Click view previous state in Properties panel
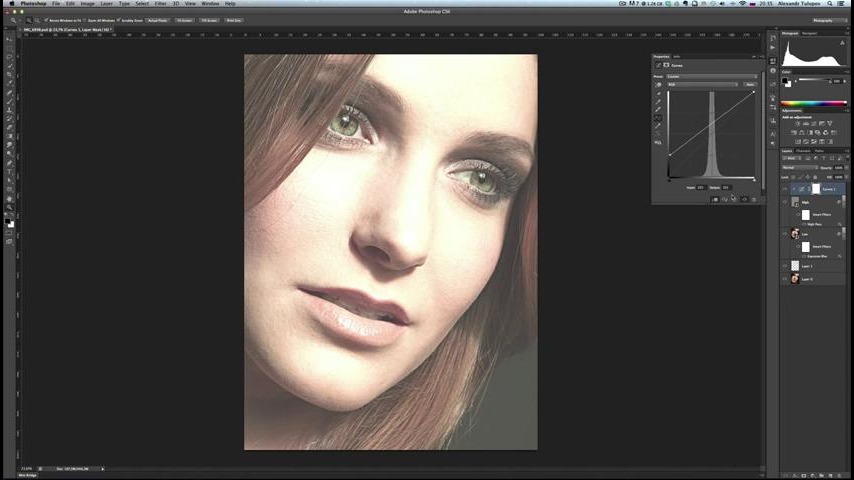This screenshot has width=854, height=480. [725, 199]
